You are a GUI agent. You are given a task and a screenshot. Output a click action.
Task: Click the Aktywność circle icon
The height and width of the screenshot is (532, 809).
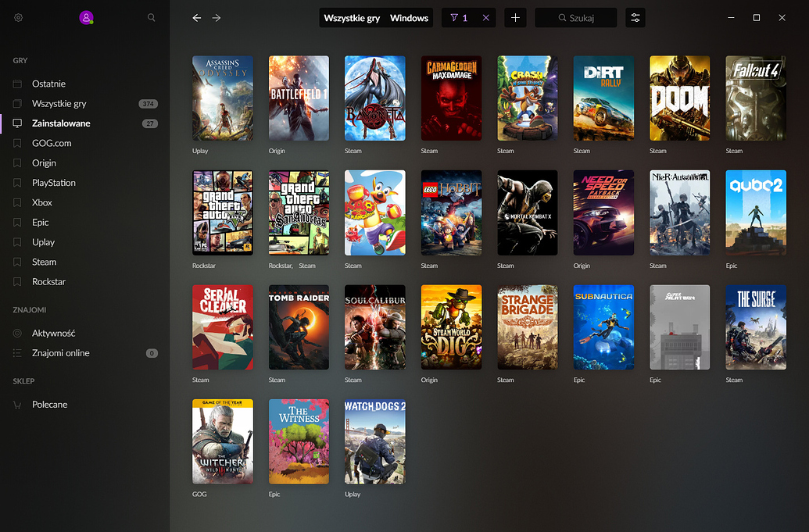(x=17, y=333)
